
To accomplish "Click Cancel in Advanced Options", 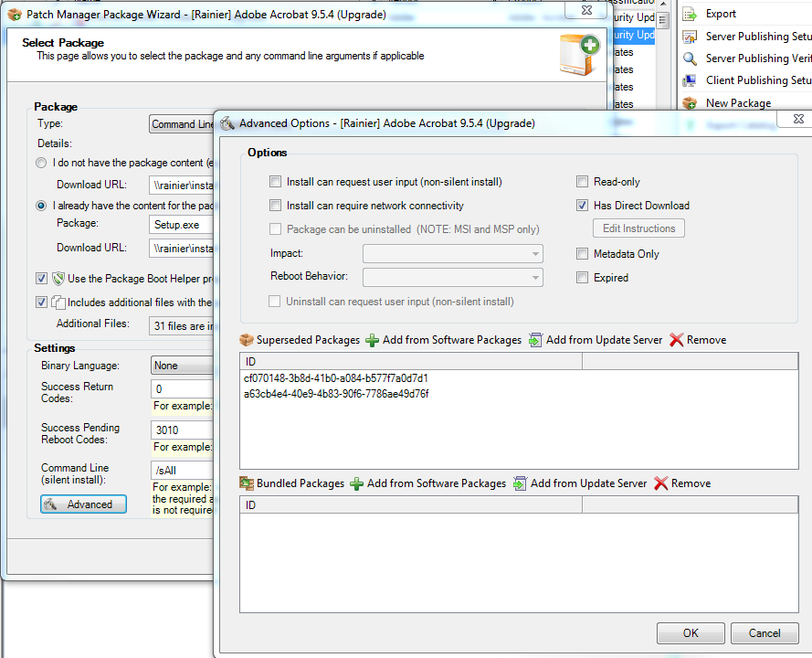I will point(765,633).
